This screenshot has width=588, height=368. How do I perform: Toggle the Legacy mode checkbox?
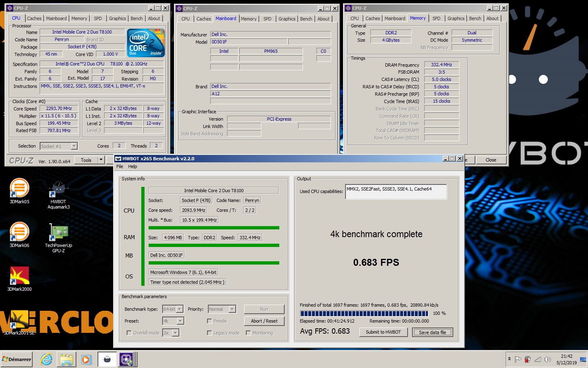[x=209, y=333]
